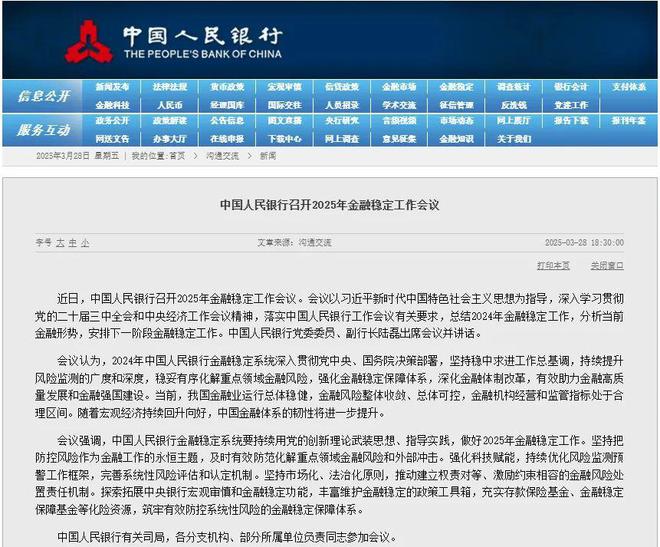Open the 金融科技 menu link

pos(112,105)
